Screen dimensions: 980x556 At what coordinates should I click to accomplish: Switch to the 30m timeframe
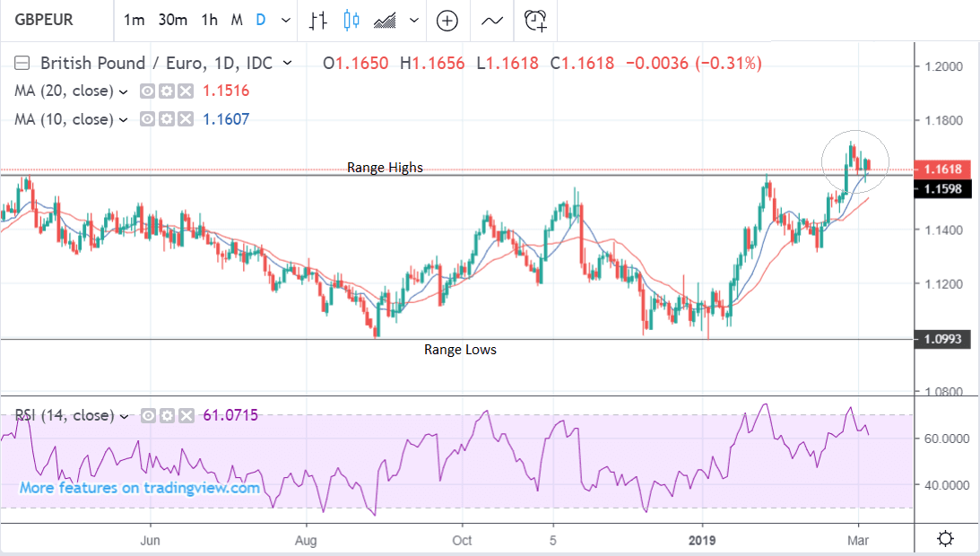click(172, 20)
